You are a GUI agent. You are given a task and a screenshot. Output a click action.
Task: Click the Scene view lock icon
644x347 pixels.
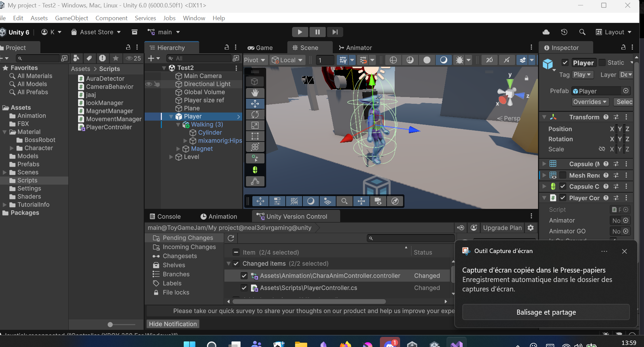click(x=527, y=78)
